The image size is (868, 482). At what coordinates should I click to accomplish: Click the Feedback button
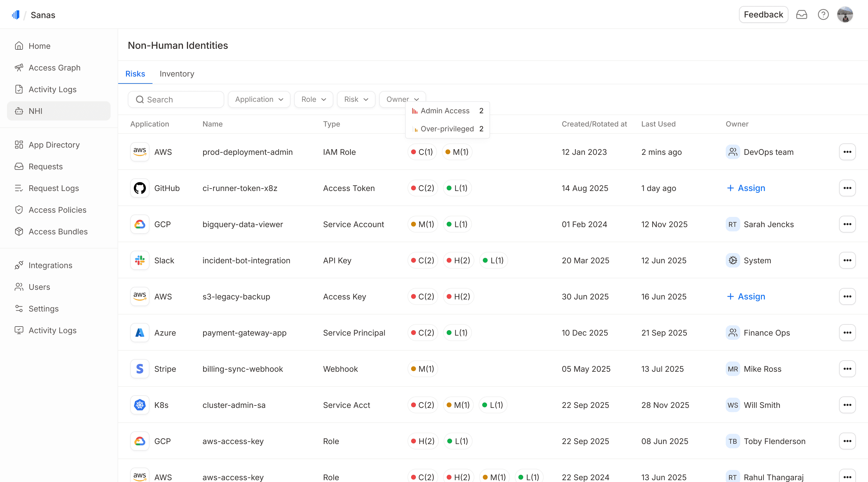coord(763,14)
